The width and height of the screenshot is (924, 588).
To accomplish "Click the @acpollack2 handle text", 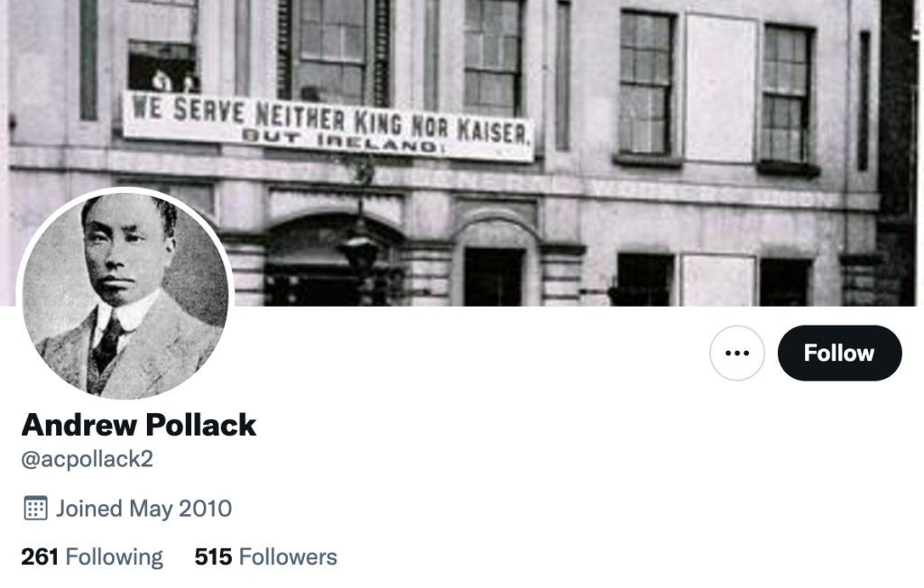I will (88, 459).
